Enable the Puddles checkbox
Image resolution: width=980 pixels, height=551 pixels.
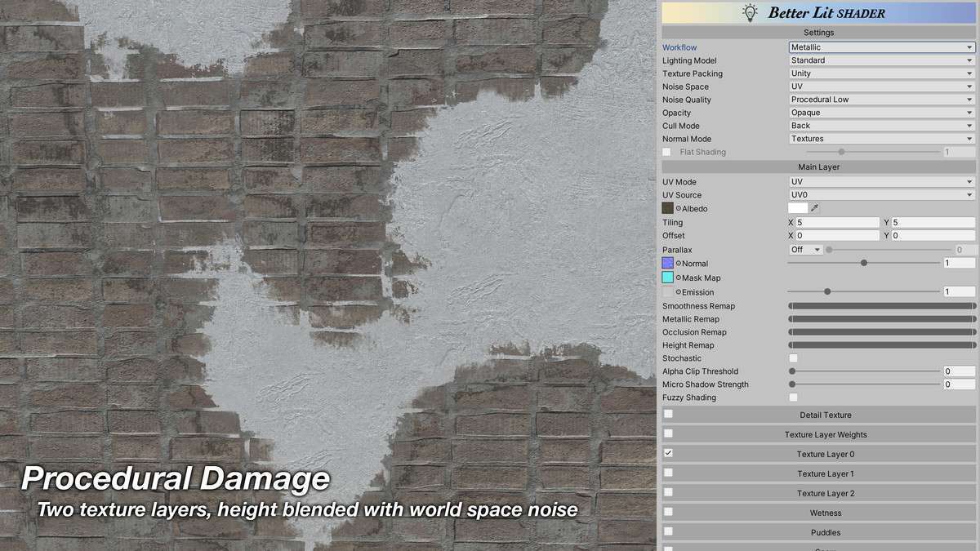pyautogui.click(x=668, y=531)
